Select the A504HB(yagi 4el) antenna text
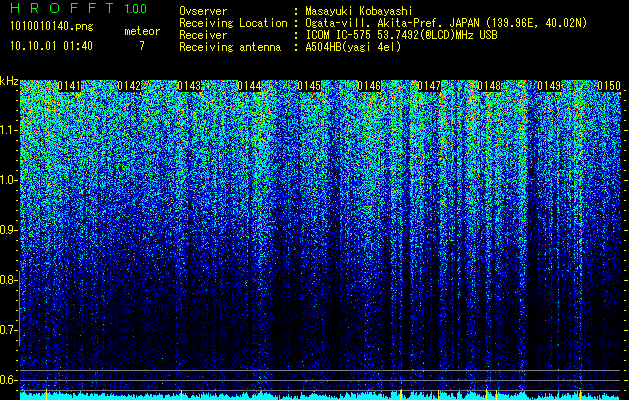Viewport: 629px width, 400px height. [353, 47]
